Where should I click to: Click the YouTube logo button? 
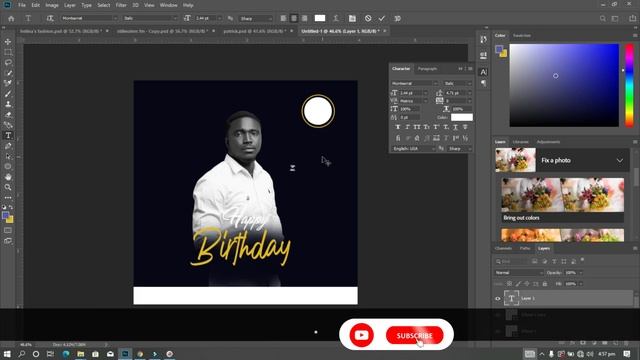pyautogui.click(x=361, y=335)
